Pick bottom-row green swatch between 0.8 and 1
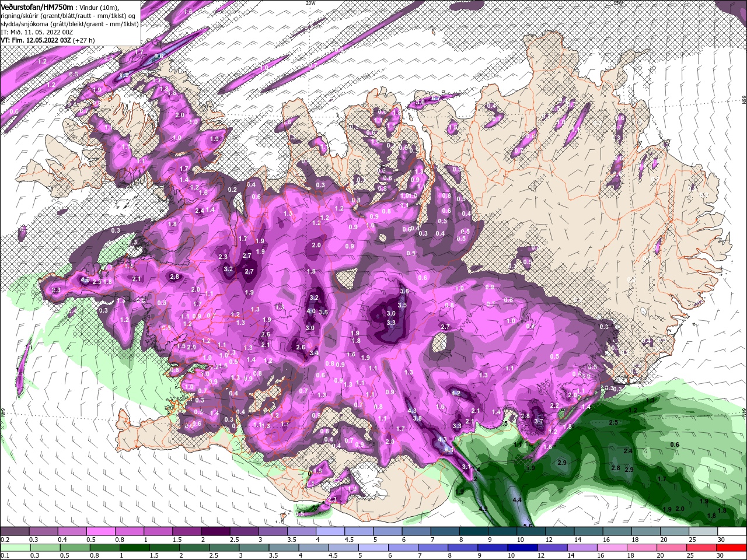Viewport: 747px width, 560px height. [104, 547]
